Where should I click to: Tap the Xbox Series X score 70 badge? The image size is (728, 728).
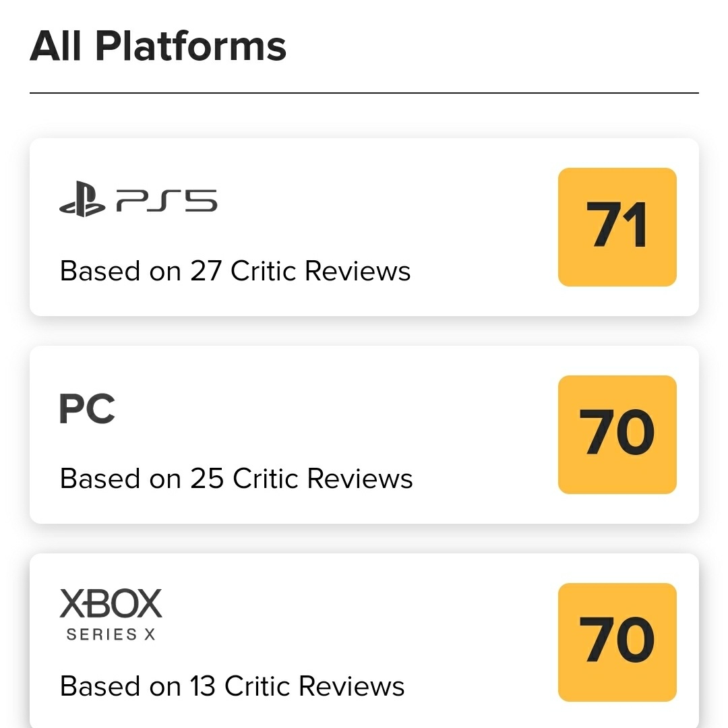(x=617, y=642)
